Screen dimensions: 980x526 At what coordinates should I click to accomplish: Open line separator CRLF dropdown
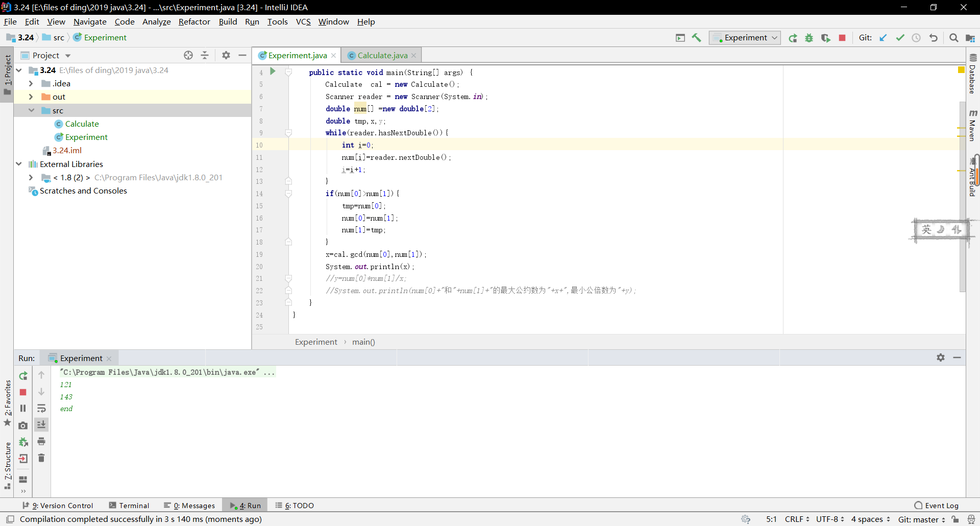click(797, 519)
